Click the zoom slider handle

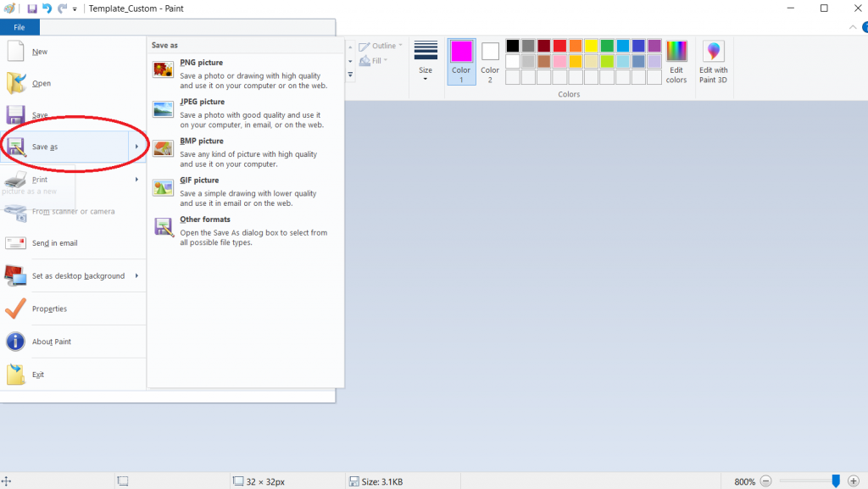coord(836,481)
